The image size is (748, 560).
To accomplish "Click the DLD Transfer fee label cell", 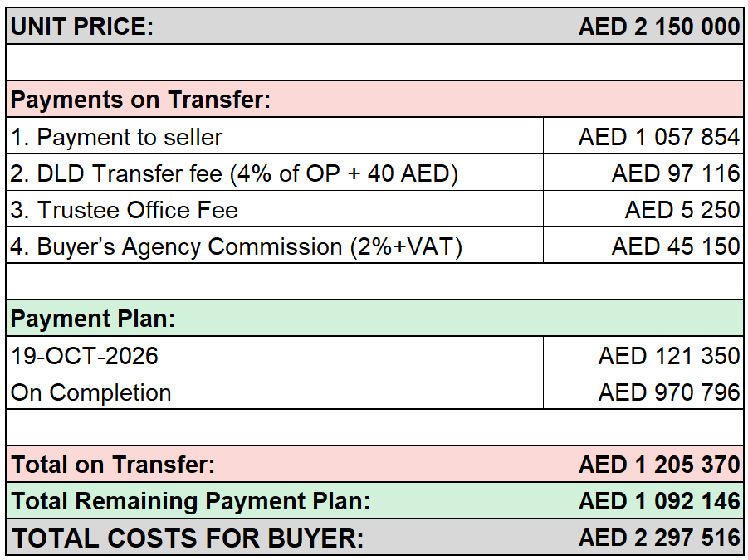I will [x=275, y=173].
